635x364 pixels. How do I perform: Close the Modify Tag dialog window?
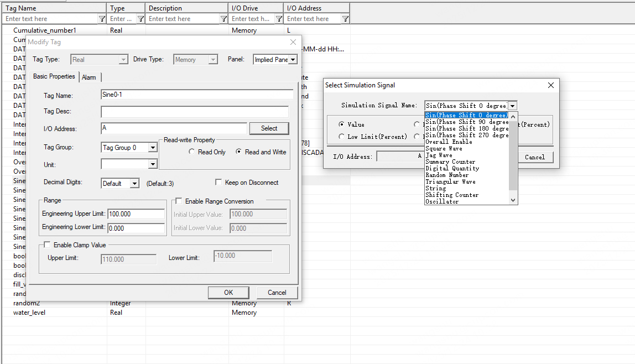click(x=293, y=42)
